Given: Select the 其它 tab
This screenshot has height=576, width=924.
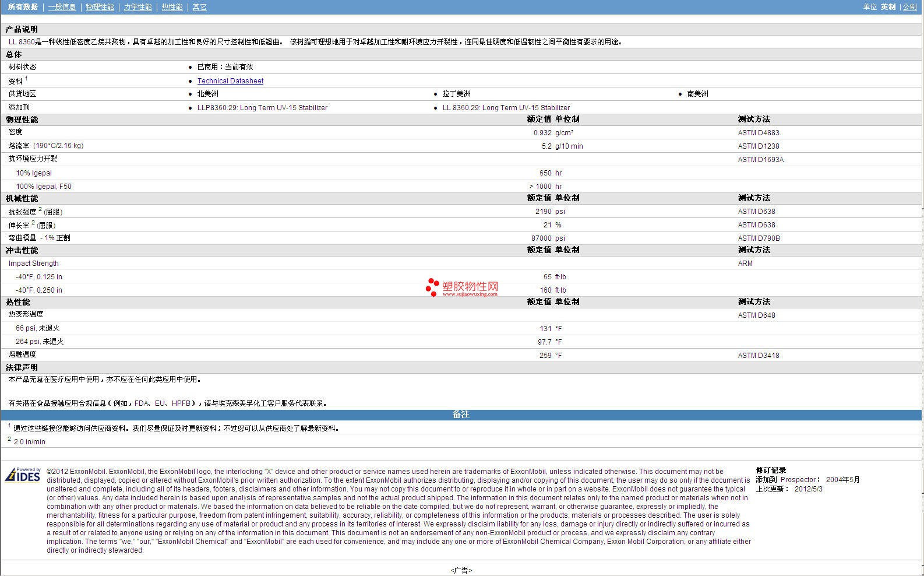Looking at the screenshot, I should (x=199, y=7).
